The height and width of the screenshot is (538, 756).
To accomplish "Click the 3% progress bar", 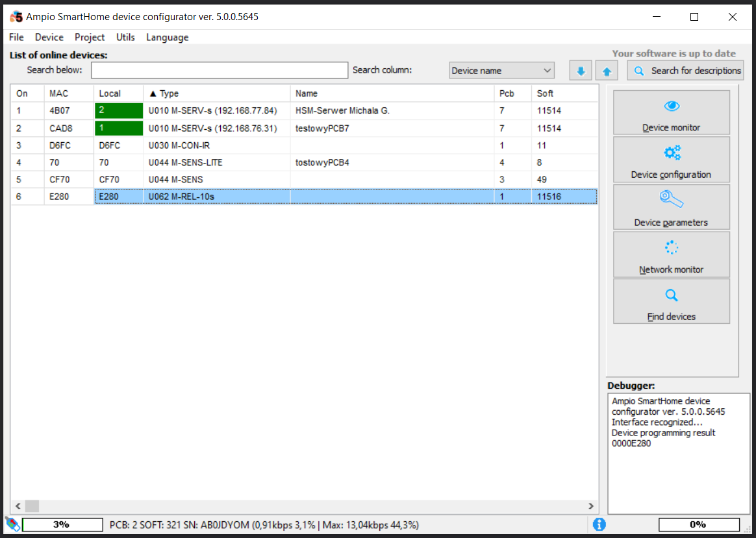I will [63, 524].
